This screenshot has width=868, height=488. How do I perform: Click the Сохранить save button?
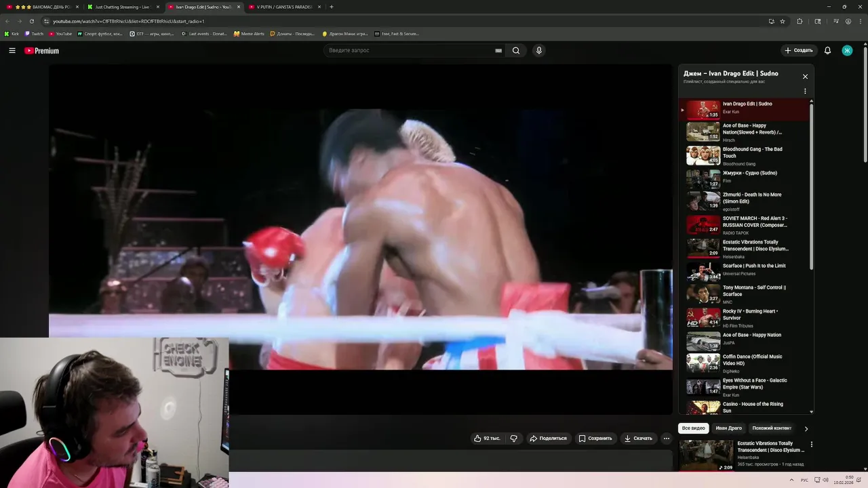pyautogui.click(x=595, y=439)
